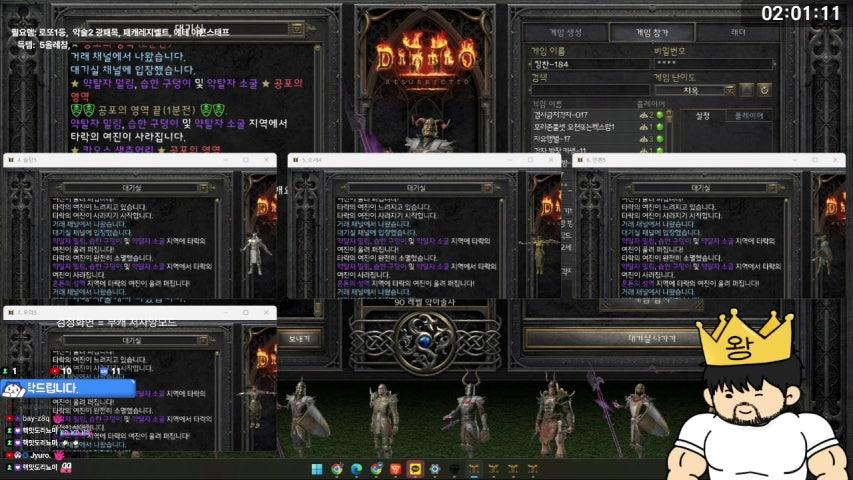Click the square button left of refresh icon
Image resolution: width=853 pixels, height=480 pixels.
747,90
